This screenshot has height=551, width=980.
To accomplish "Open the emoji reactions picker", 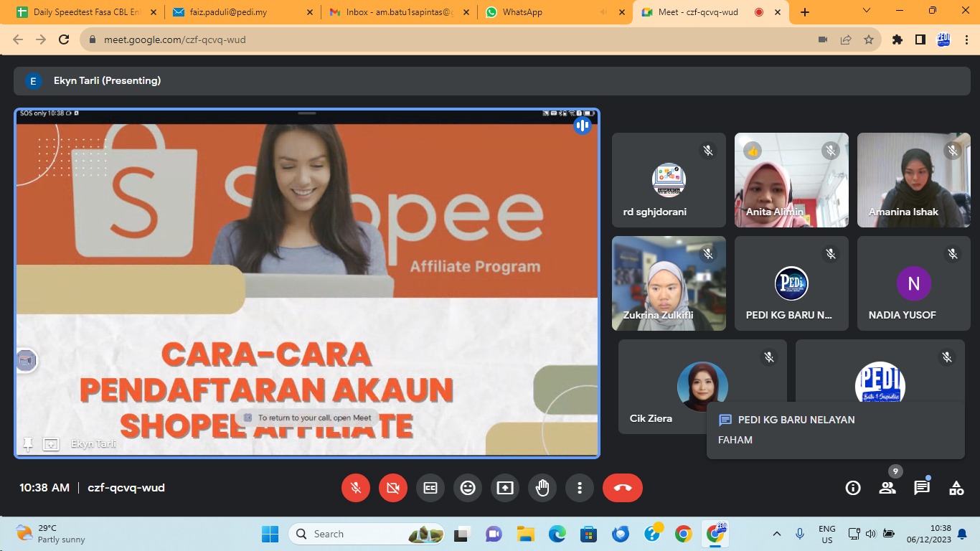I will (468, 488).
